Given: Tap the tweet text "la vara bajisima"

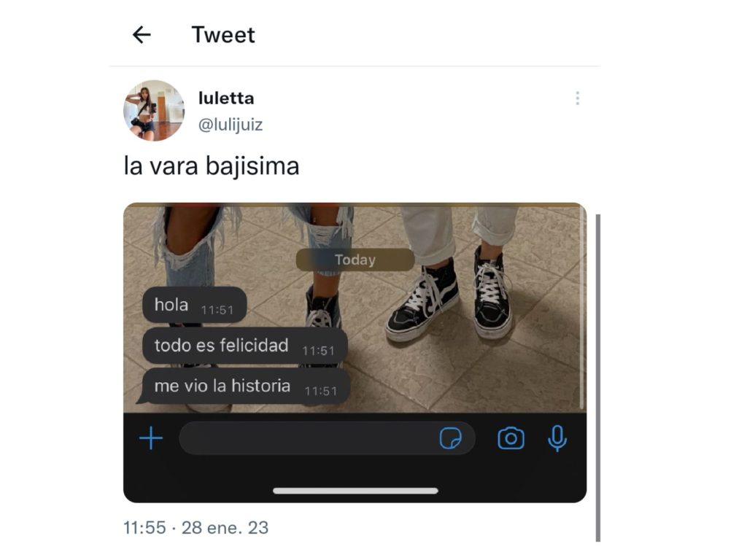Looking at the screenshot, I should coord(211,166).
